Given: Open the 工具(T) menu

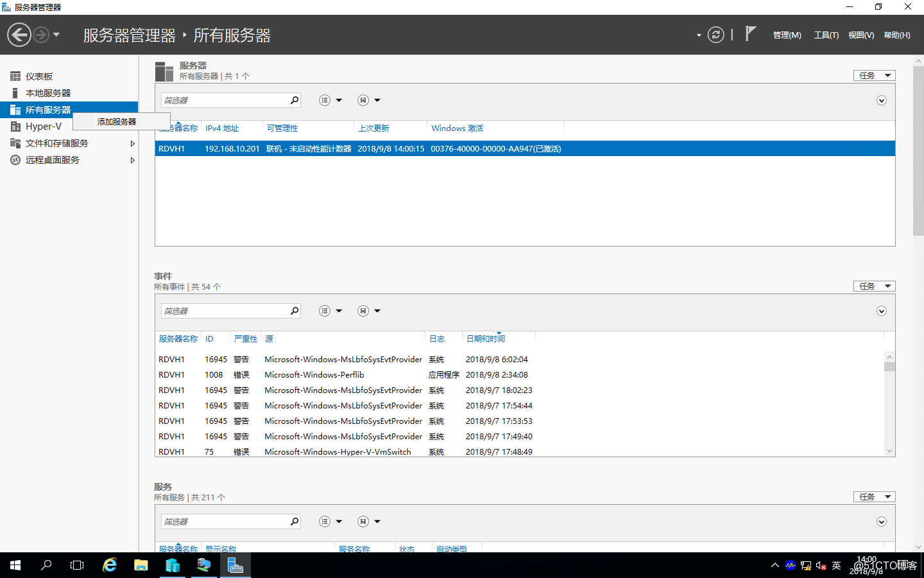Looking at the screenshot, I should [x=826, y=35].
